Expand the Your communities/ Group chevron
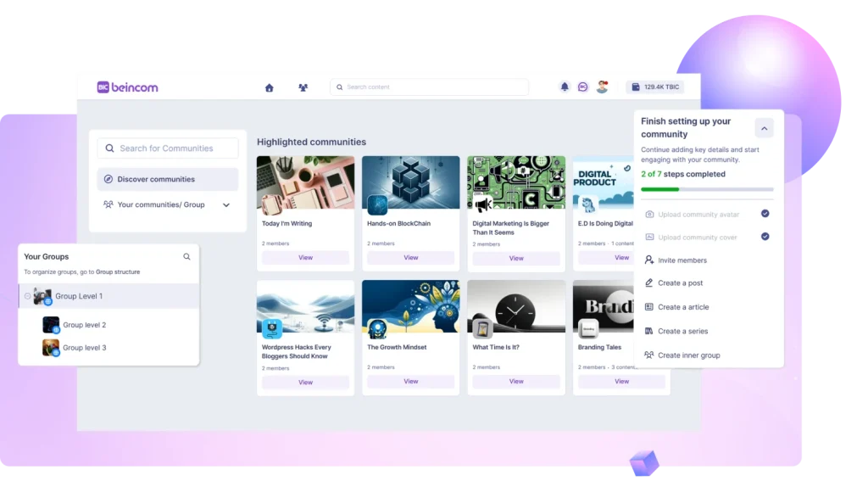 226,205
